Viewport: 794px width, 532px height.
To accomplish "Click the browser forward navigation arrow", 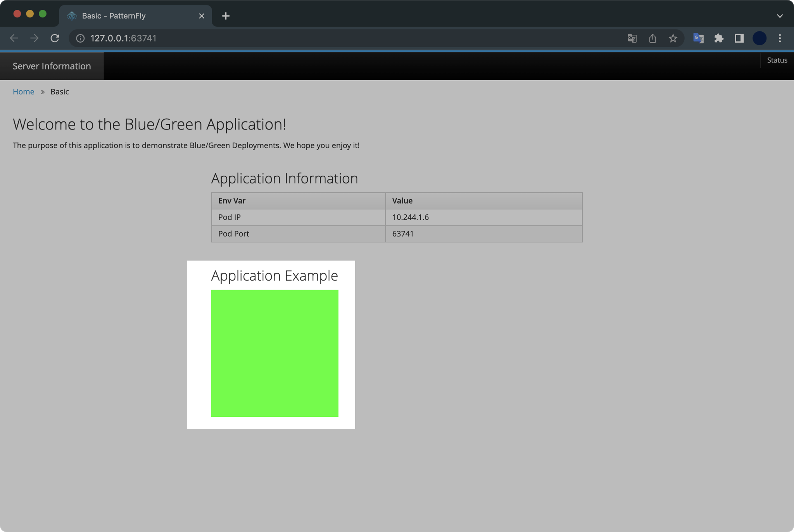I will point(34,38).
